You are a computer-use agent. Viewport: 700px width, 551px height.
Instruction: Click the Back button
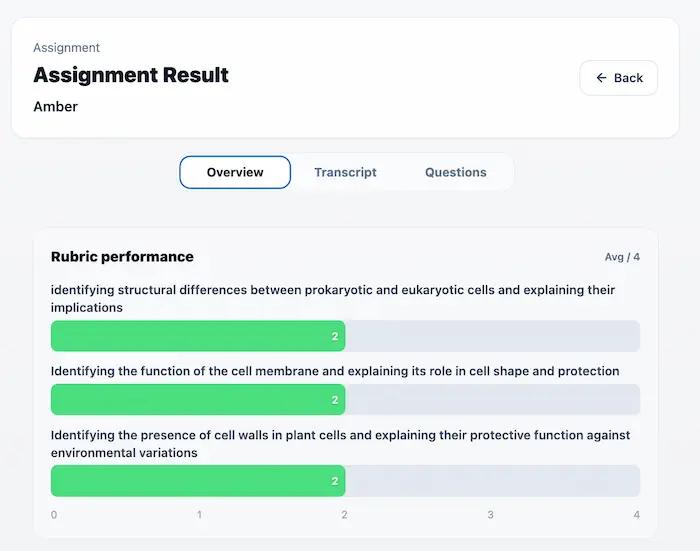[x=618, y=78]
